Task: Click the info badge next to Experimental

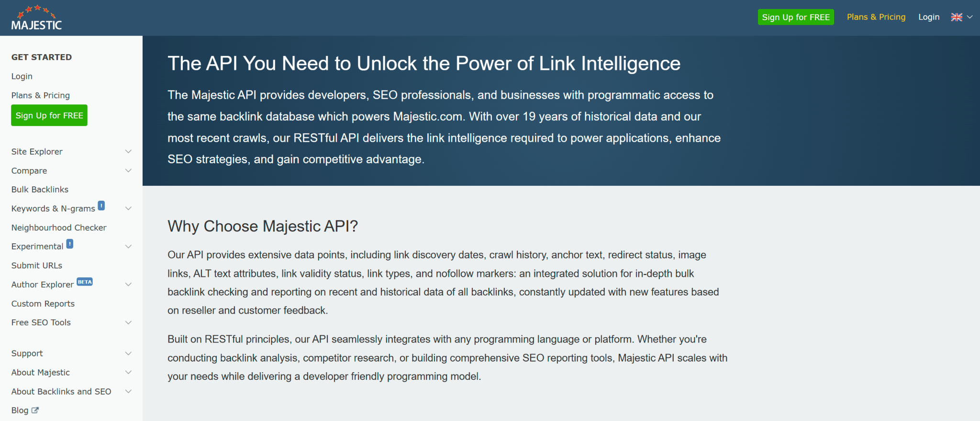Action: 70,243
